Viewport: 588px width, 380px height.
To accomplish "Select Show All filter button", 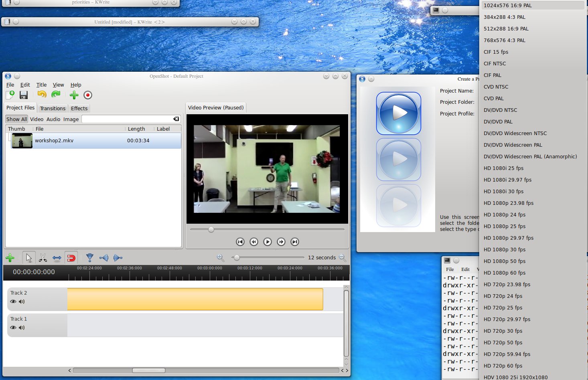I will (16, 119).
